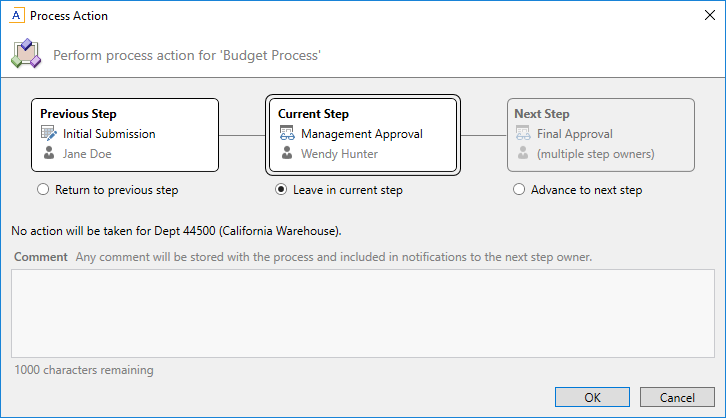Screen dimensions: 726x418
Task: Click the Wendy Hunter owner name
Action: click(339, 154)
